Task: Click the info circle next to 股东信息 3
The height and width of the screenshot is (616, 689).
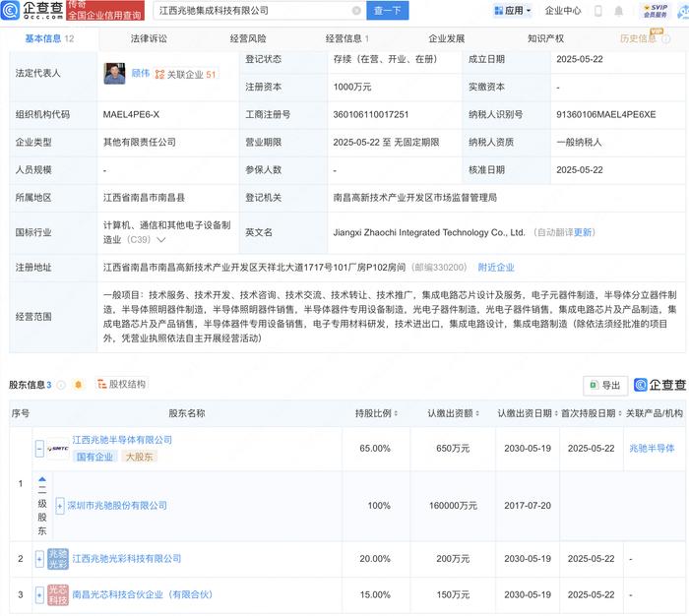Action: (61, 385)
